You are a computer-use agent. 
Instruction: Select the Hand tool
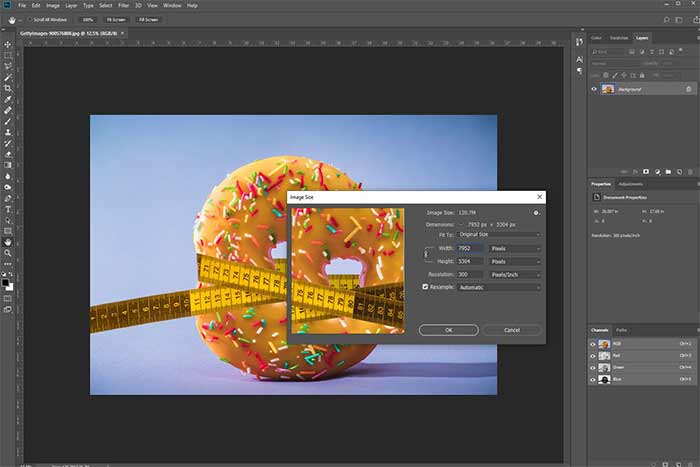point(7,241)
